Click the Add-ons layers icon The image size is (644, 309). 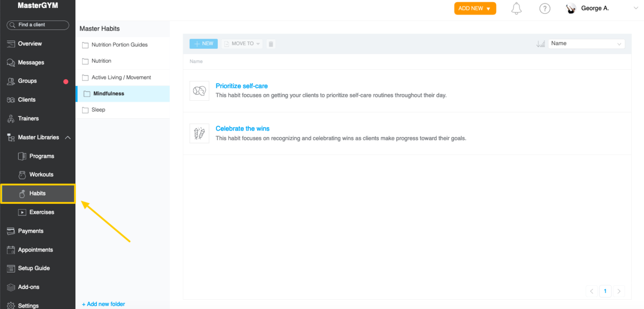tap(11, 287)
